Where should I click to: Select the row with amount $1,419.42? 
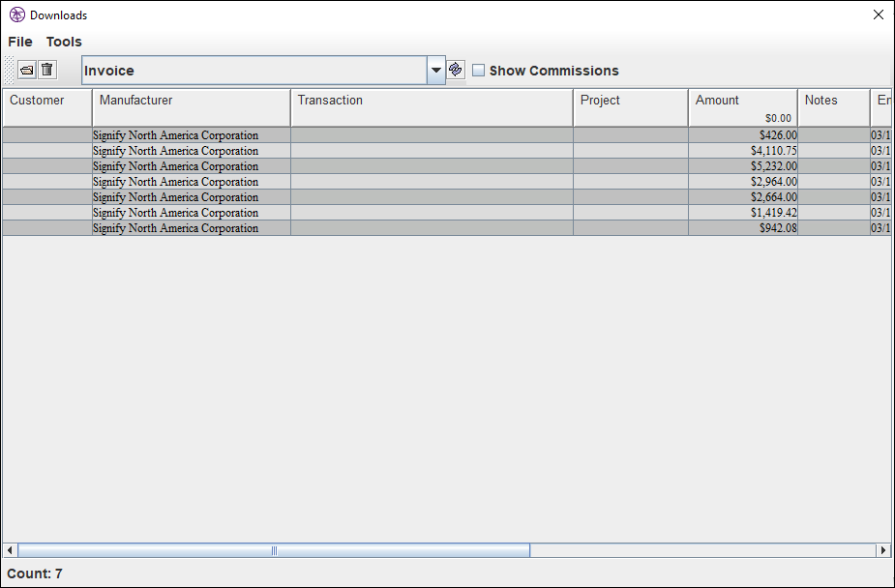(x=447, y=212)
